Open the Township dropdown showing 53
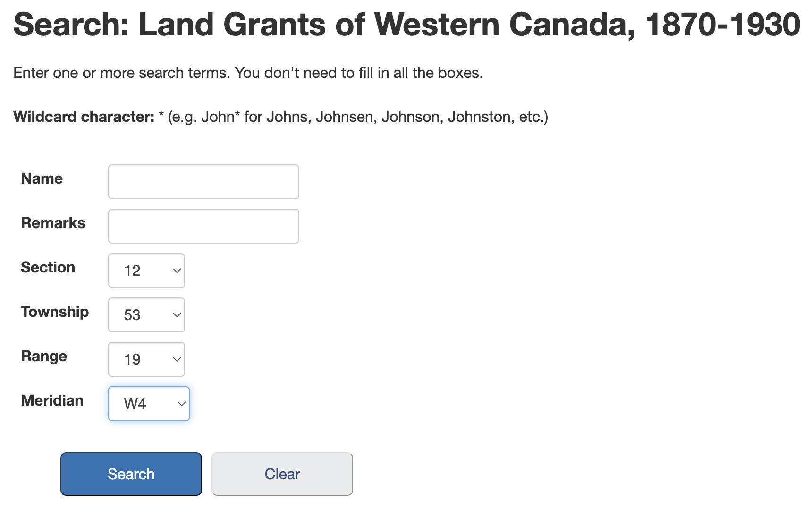 146,315
